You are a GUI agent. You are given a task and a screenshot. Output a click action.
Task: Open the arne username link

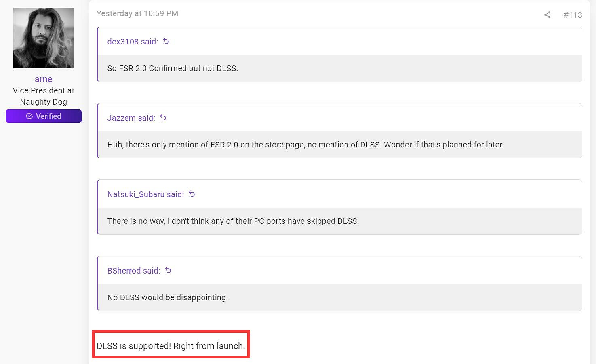click(44, 79)
